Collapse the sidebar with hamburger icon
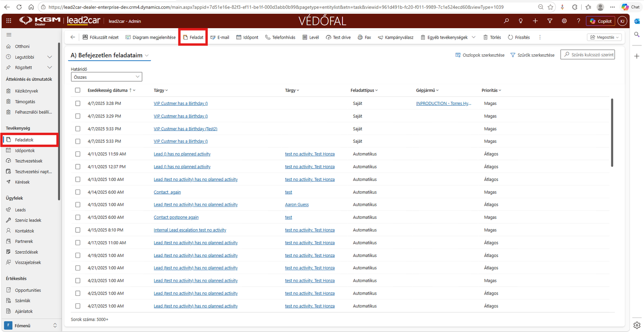 [9, 35]
